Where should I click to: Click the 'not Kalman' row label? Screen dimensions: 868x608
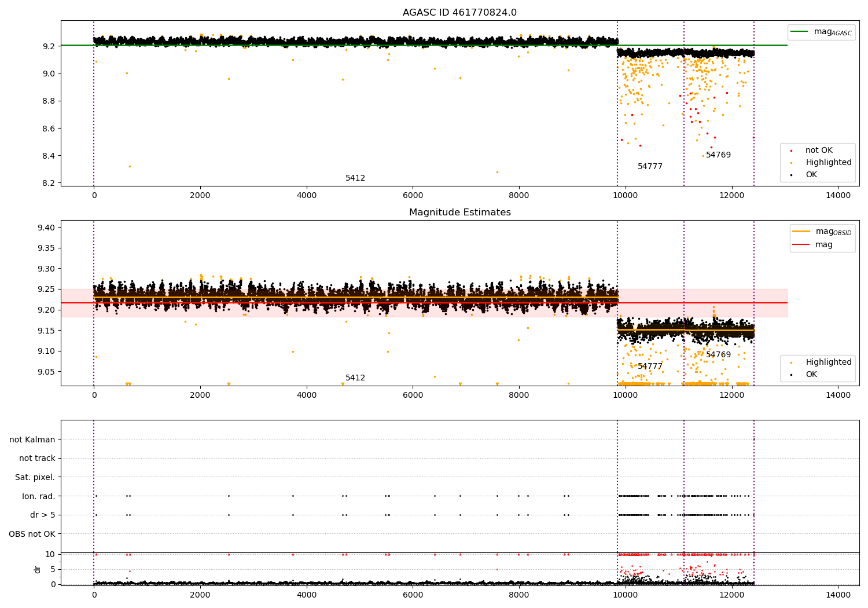pyautogui.click(x=32, y=439)
